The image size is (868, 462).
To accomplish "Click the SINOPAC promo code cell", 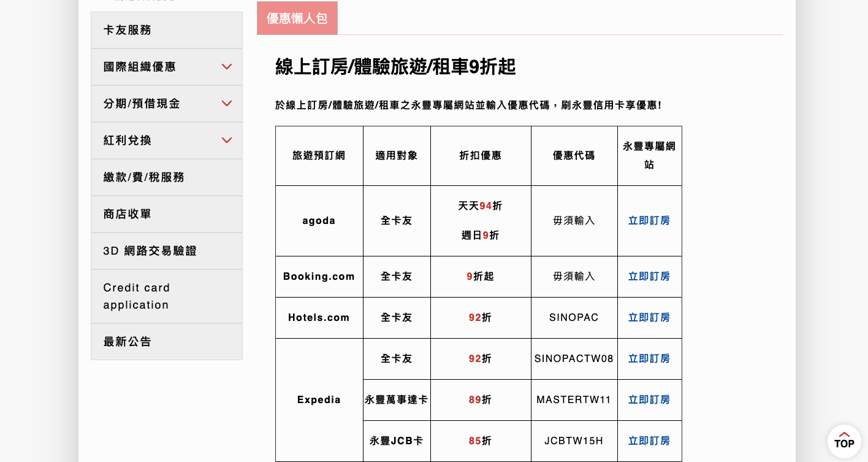I will pyautogui.click(x=574, y=317).
